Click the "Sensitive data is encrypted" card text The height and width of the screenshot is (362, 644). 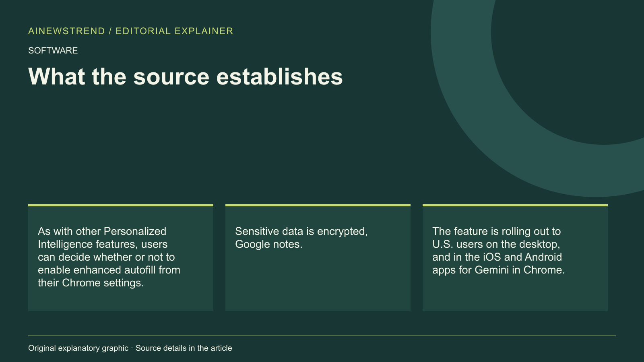pyautogui.click(x=301, y=238)
